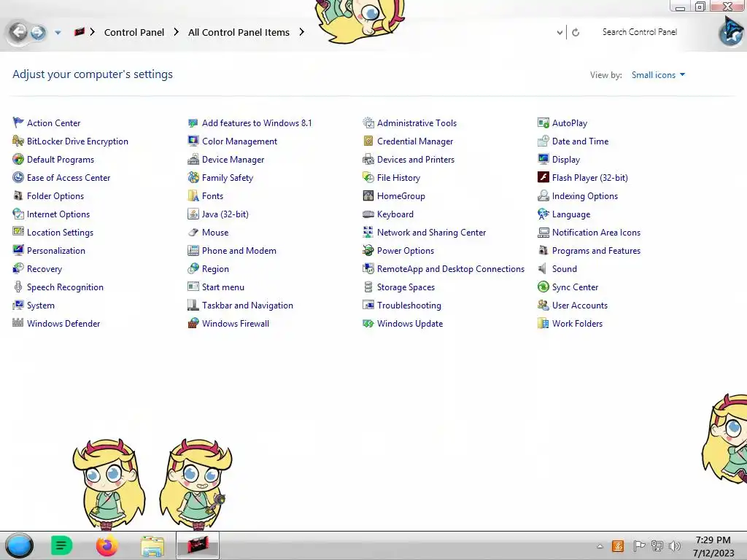Open Network and Sharing Center link
This screenshot has width=747, height=560.
pos(431,233)
